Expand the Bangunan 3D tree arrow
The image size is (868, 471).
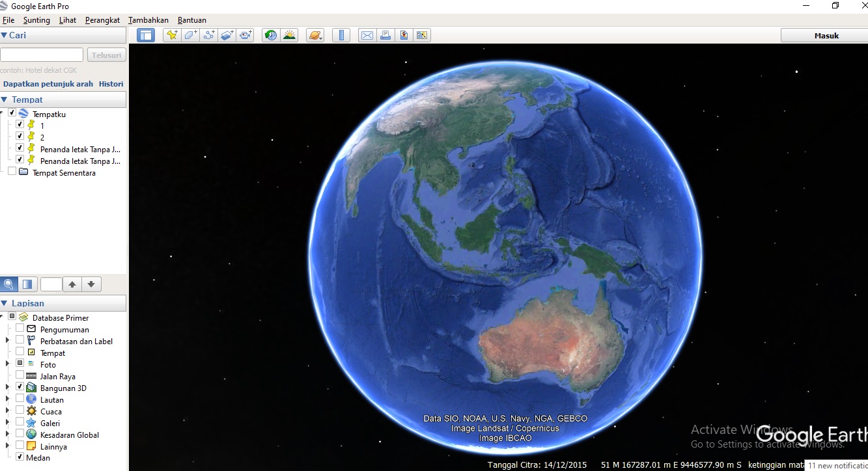(x=8, y=387)
